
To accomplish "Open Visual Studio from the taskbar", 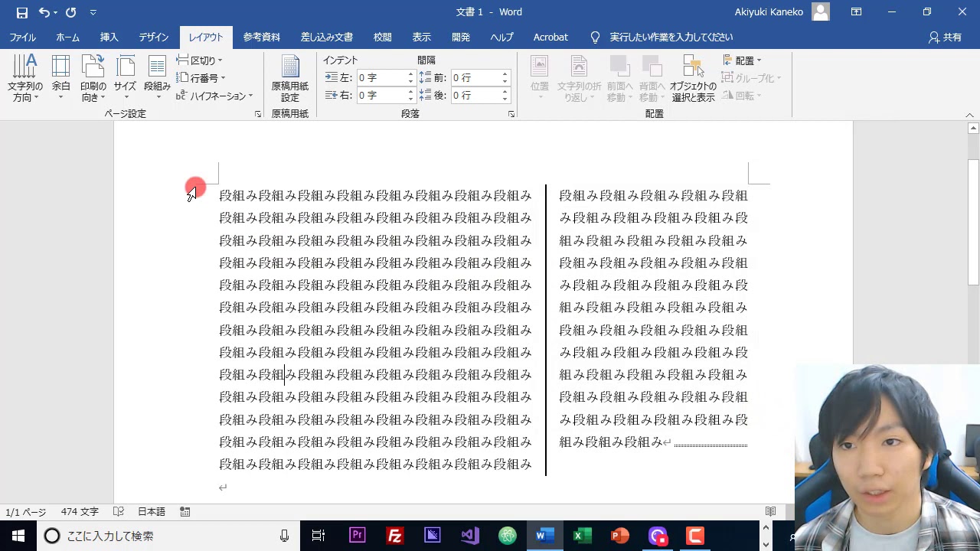I will pyautogui.click(x=469, y=536).
